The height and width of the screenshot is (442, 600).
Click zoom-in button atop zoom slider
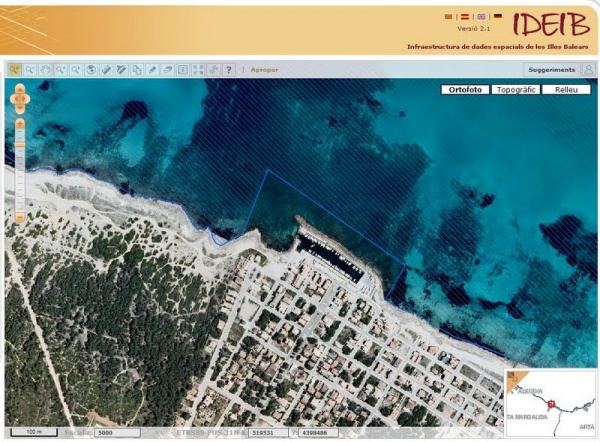tap(19, 122)
